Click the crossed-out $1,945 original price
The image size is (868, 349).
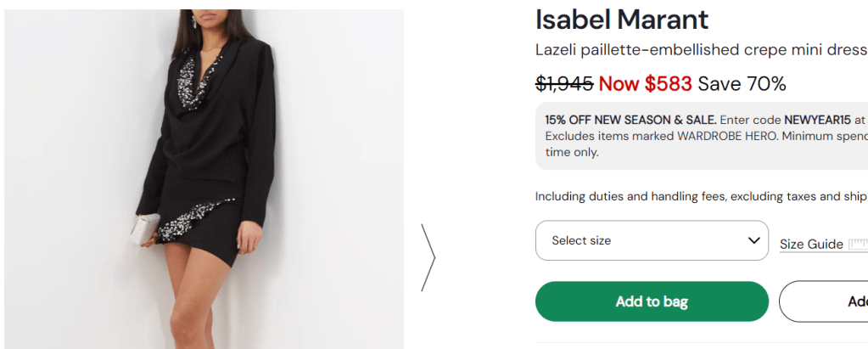564,84
